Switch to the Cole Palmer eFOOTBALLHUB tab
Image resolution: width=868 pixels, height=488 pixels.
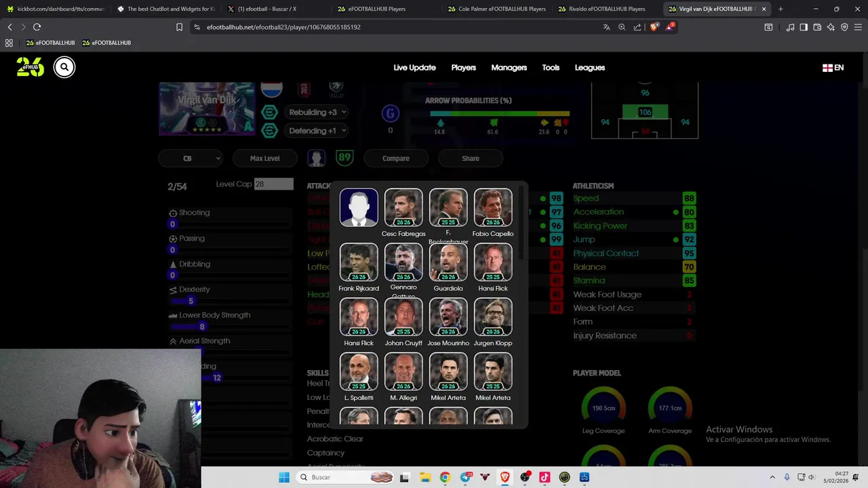click(x=498, y=9)
